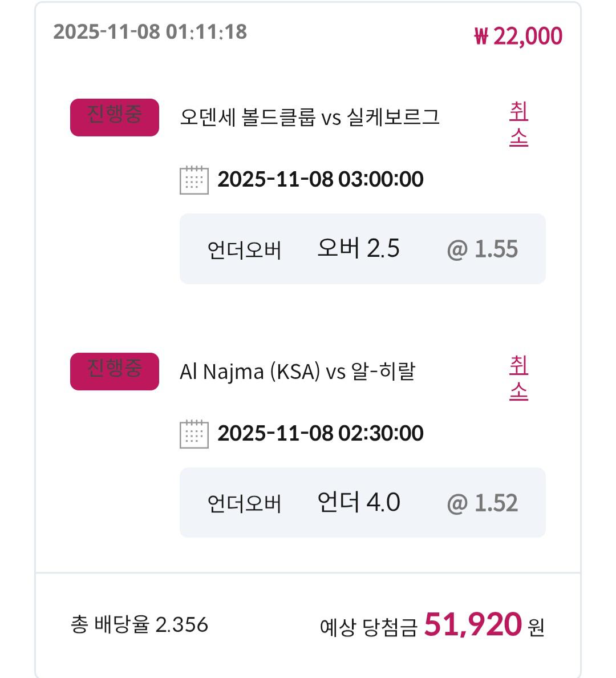Viewport: 616px width, 678px height.
Task: Click the calendar icon for the Al Najma match
Action: coord(194,434)
